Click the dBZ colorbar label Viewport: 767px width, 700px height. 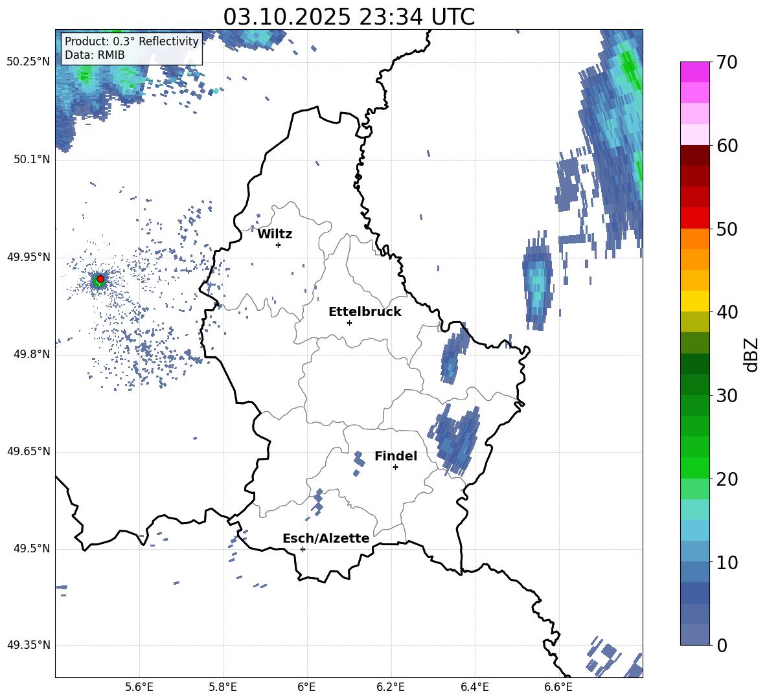click(x=751, y=354)
